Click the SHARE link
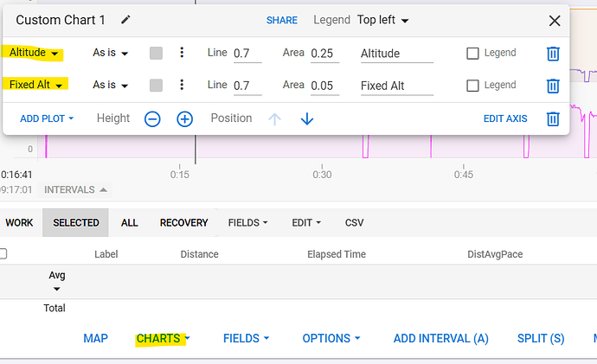Viewport: 597px width, 364px height. (282, 20)
